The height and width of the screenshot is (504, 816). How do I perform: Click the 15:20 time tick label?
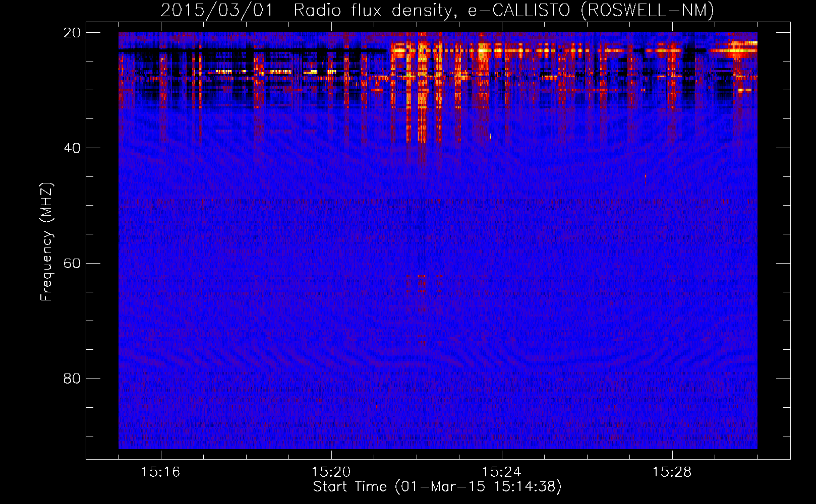pos(331,472)
